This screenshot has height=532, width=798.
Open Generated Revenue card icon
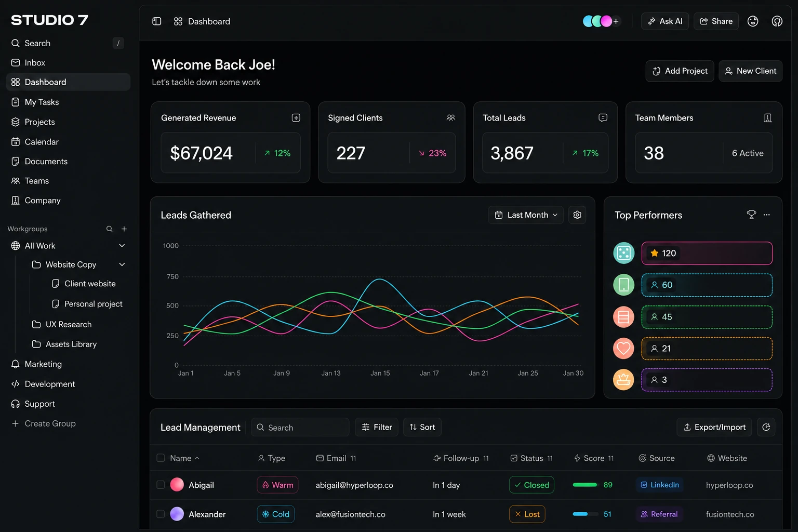pyautogui.click(x=296, y=118)
